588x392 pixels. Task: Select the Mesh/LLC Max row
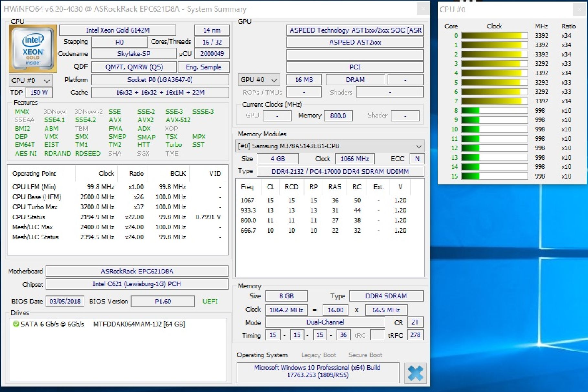tap(117, 227)
